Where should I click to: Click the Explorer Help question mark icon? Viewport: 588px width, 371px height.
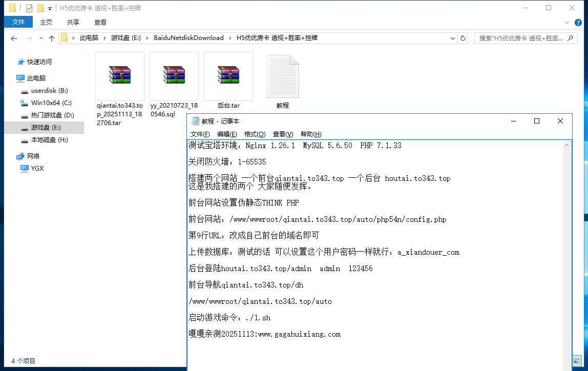(578, 23)
